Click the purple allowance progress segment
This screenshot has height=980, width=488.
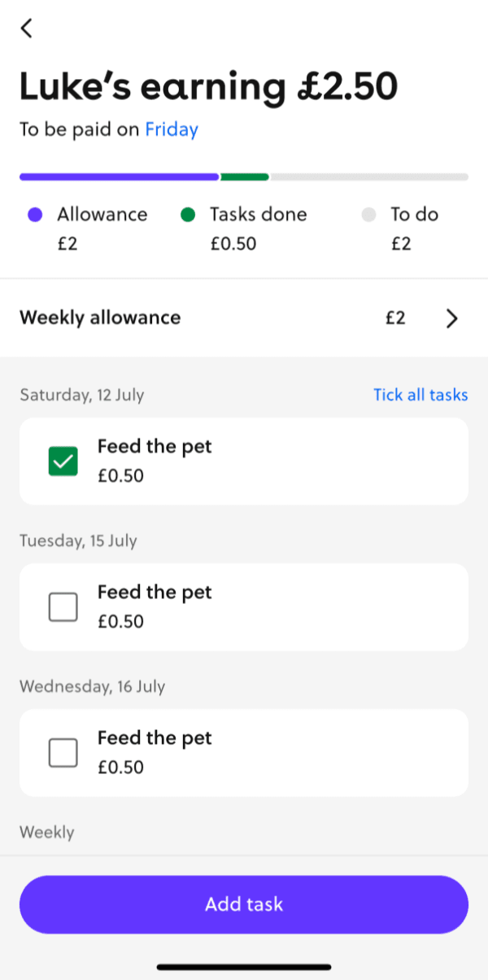click(119, 177)
